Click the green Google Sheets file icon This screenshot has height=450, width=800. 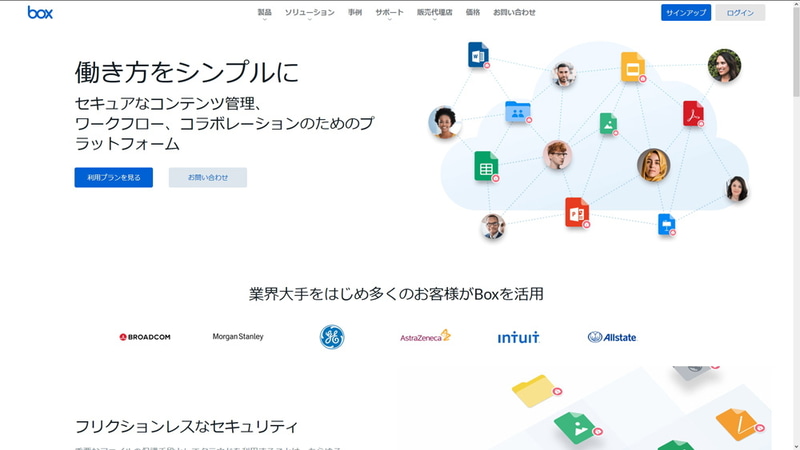(x=486, y=166)
